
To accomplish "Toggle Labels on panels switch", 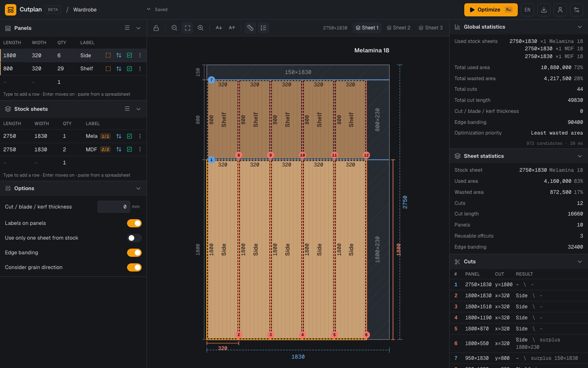I will click(x=134, y=223).
